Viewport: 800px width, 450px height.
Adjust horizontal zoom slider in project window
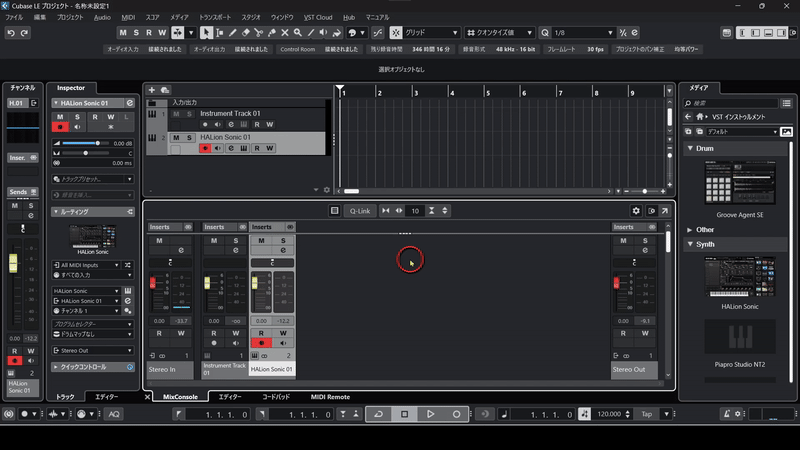click(x=645, y=191)
